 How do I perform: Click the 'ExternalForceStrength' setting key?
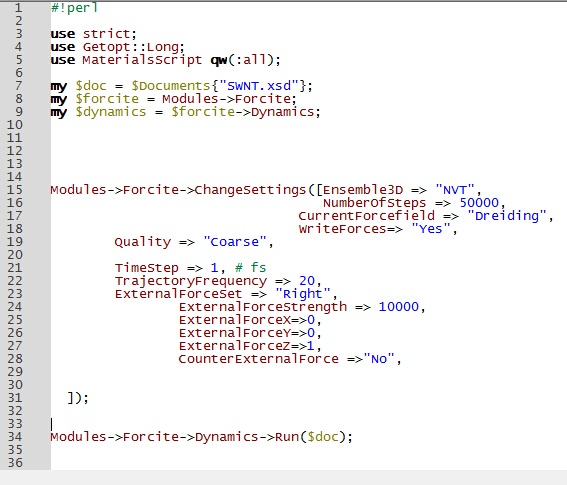point(263,307)
